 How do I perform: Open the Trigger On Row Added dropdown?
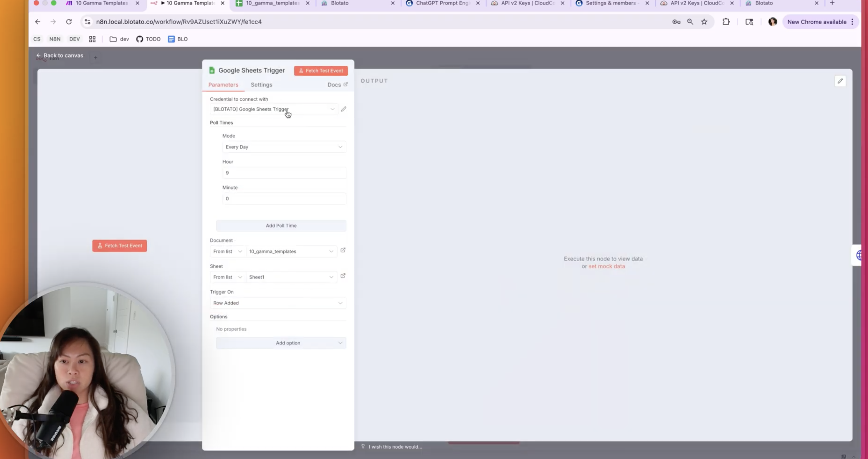coord(278,303)
